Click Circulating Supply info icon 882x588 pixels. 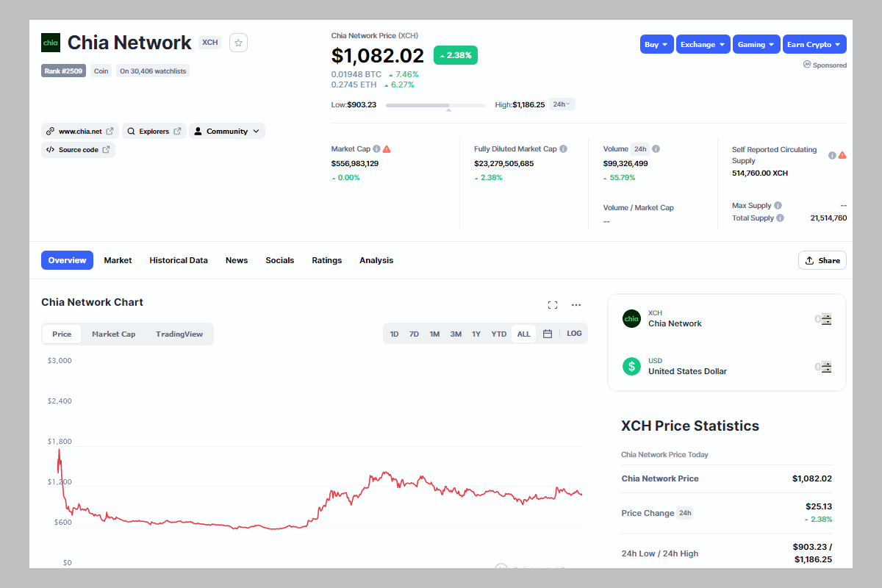832,155
